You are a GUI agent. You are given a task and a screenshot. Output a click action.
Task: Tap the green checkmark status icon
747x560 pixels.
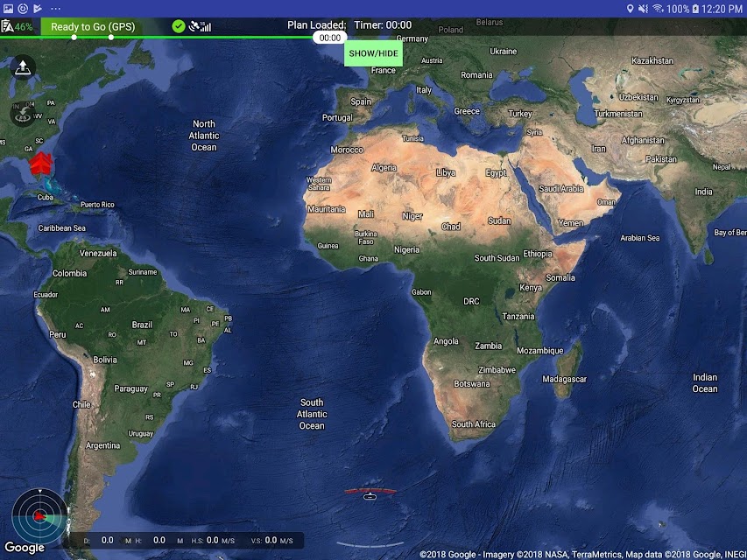tap(178, 26)
